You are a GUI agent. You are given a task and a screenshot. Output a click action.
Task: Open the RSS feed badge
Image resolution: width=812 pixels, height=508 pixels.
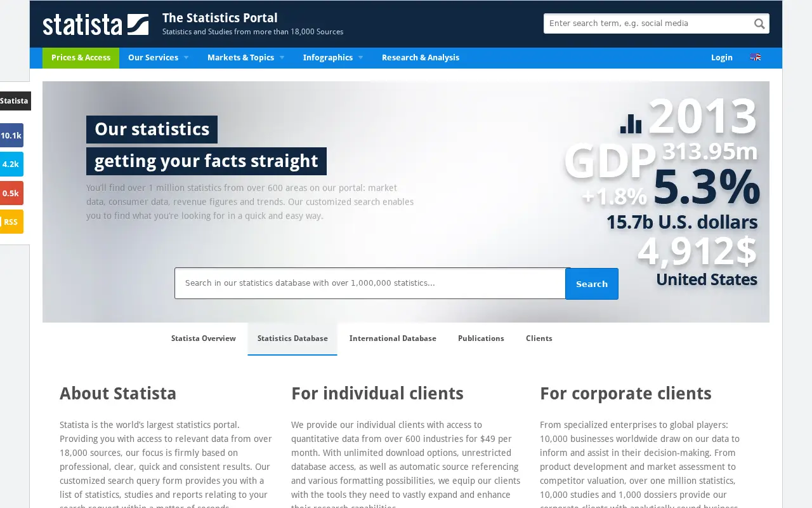click(x=11, y=222)
